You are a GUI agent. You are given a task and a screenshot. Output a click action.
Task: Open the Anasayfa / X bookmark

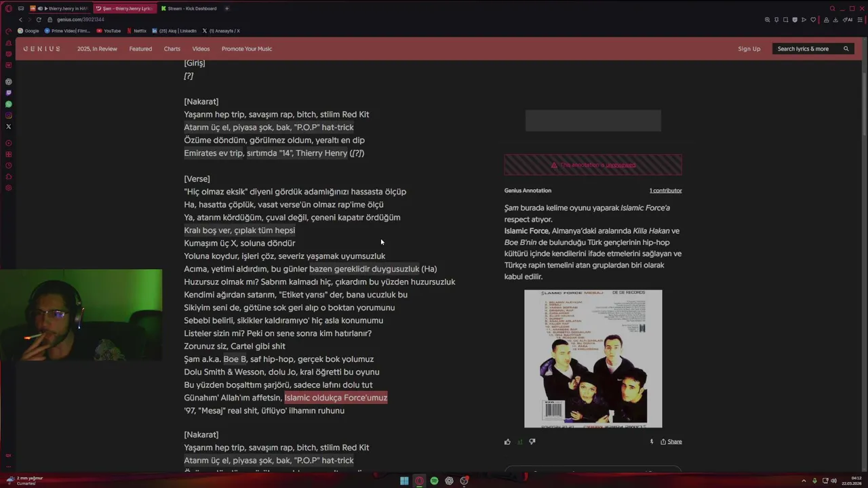click(x=221, y=30)
